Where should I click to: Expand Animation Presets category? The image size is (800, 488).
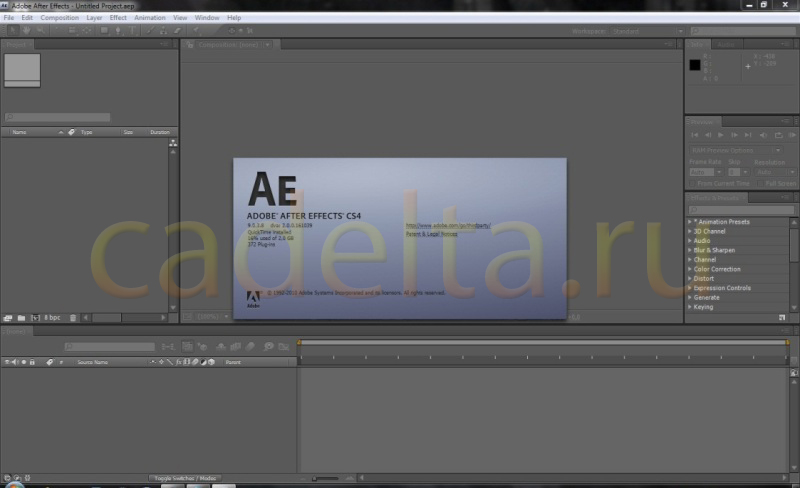690,222
